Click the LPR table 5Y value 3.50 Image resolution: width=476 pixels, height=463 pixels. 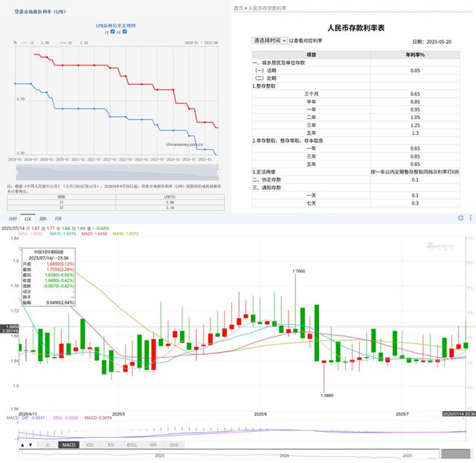[x=170, y=208]
